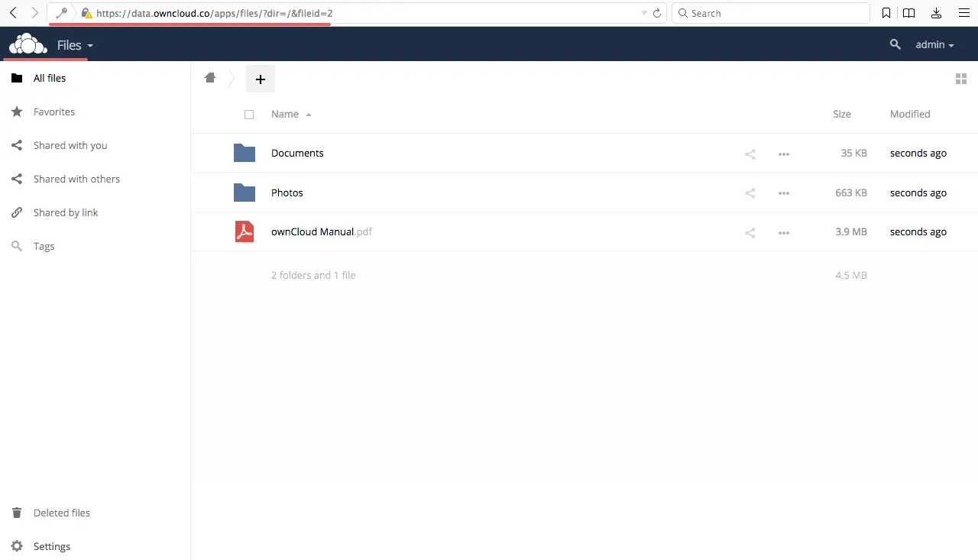Click the key icon beside address bar
Viewport: 978px width, 560px height.
pos(62,13)
